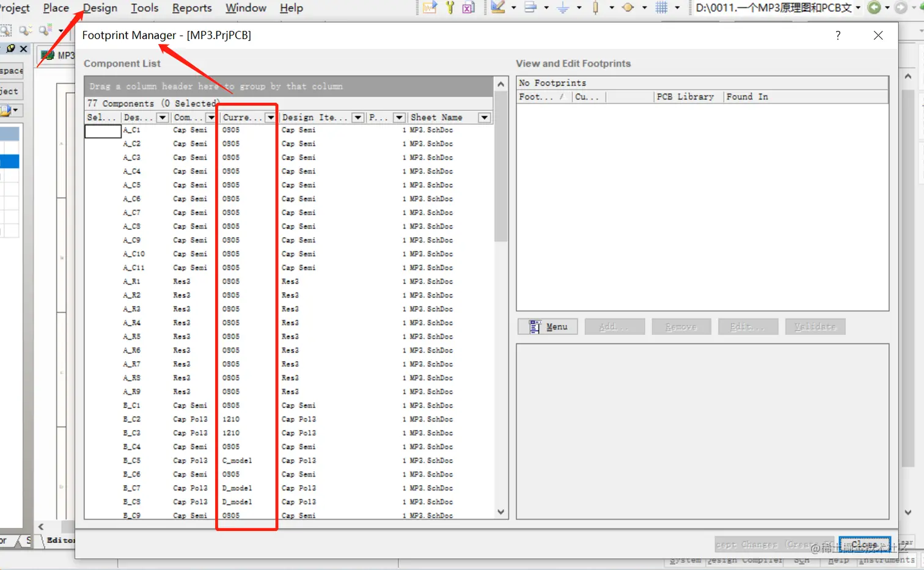This screenshot has height=570, width=924.
Task: Click the green PCB icon on the MP3 tab
Action: tap(48, 56)
